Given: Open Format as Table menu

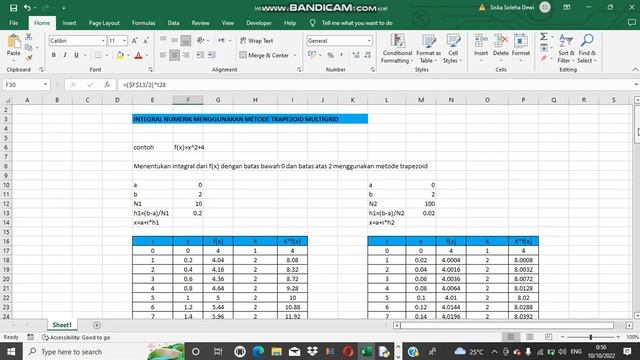Looking at the screenshot, I should pos(429,49).
